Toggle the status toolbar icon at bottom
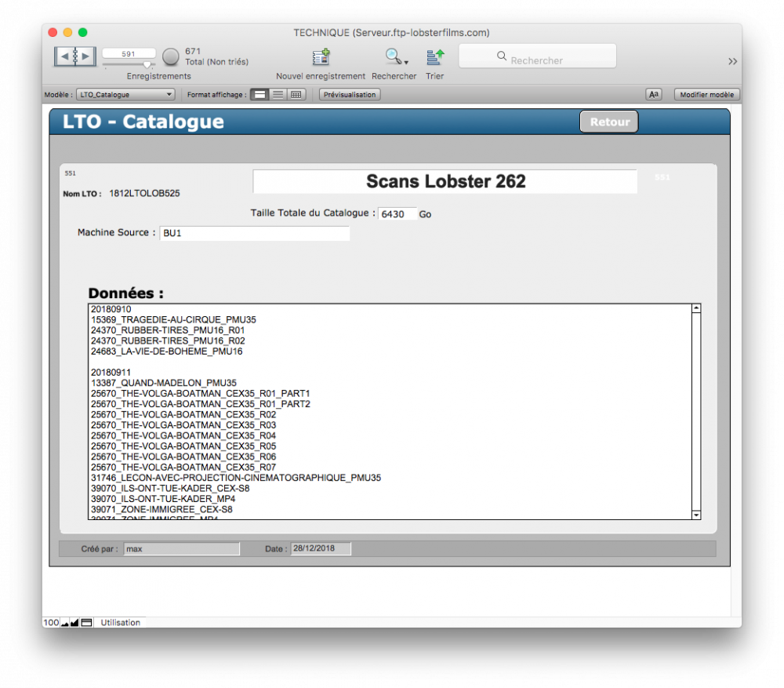The width and height of the screenshot is (784, 688). tap(86, 623)
